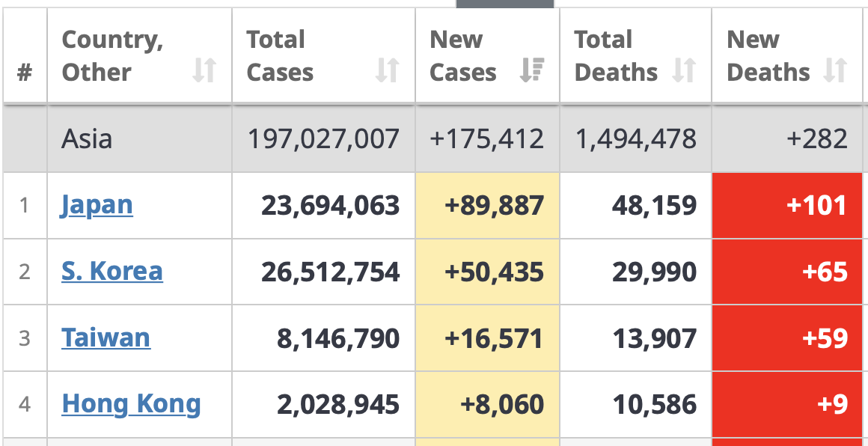Click the Total Cases header text
The width and height of the screenshot is (868, 446).
[280, 55]
